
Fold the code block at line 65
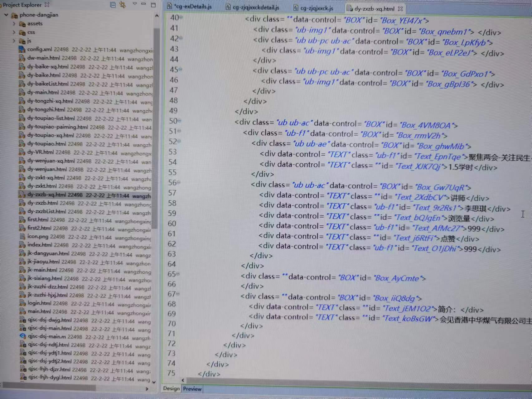tap(178, 274)
